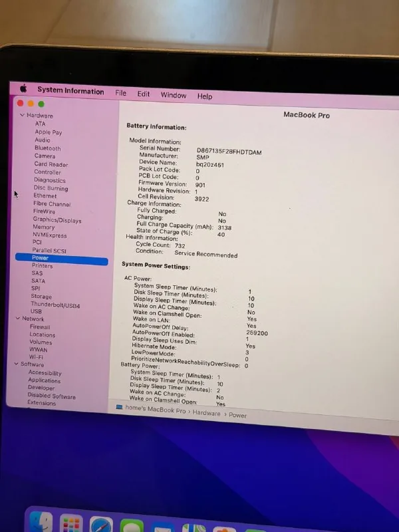Image resolution: width=399 pixels, height=532 pixels.
Task: Select Developer under Software
Action: pyautogui.click(x=41, y=388)
